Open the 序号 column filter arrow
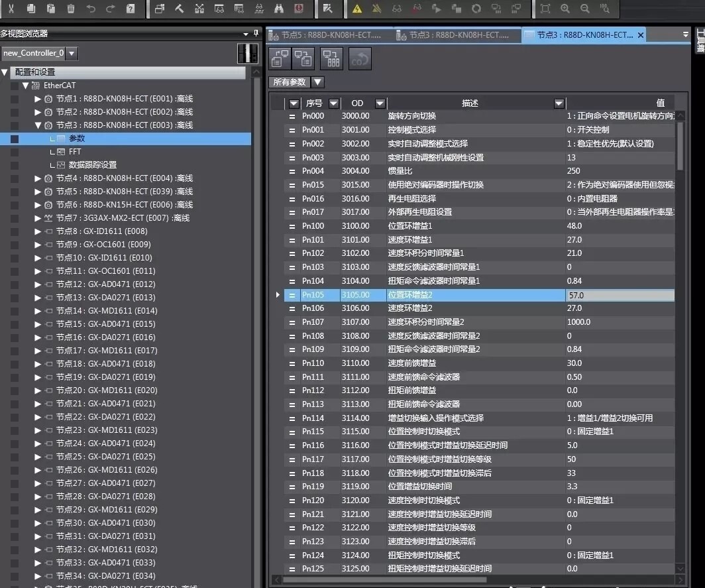 coord(334,103)
